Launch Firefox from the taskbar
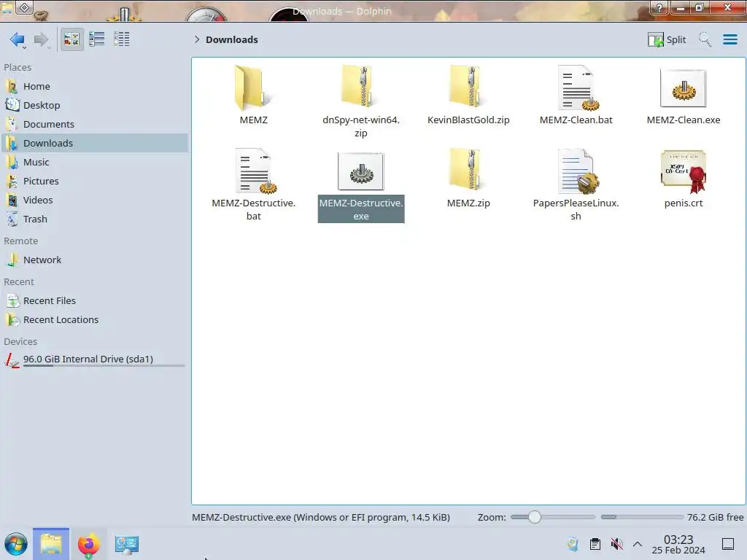747x560 pixels. click(88, 545)
